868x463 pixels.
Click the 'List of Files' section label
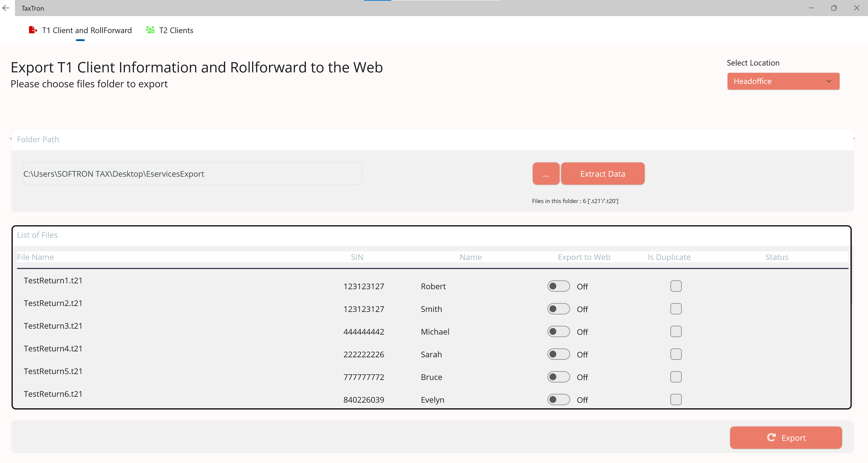coord(37,235)
